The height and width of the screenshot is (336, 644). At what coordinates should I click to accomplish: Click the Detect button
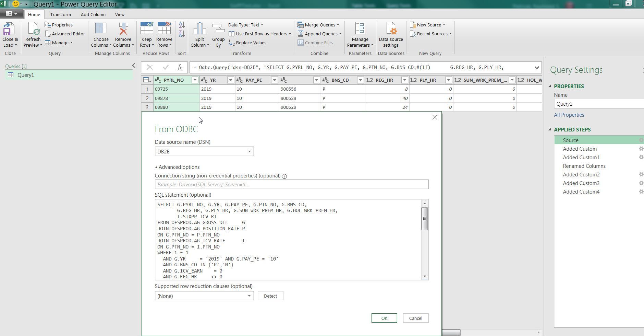[x=270, y=296]
